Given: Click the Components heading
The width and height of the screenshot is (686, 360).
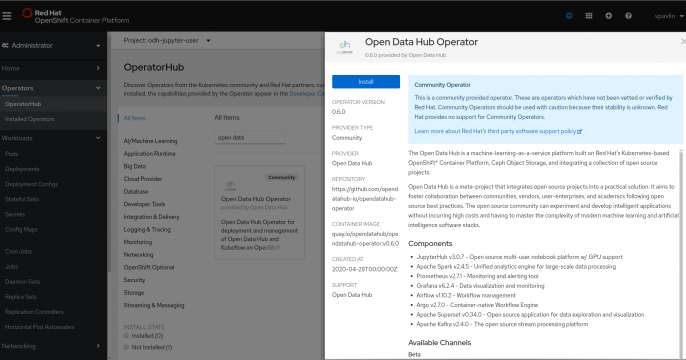Looking at the screenshot, I should click(430, 244).
